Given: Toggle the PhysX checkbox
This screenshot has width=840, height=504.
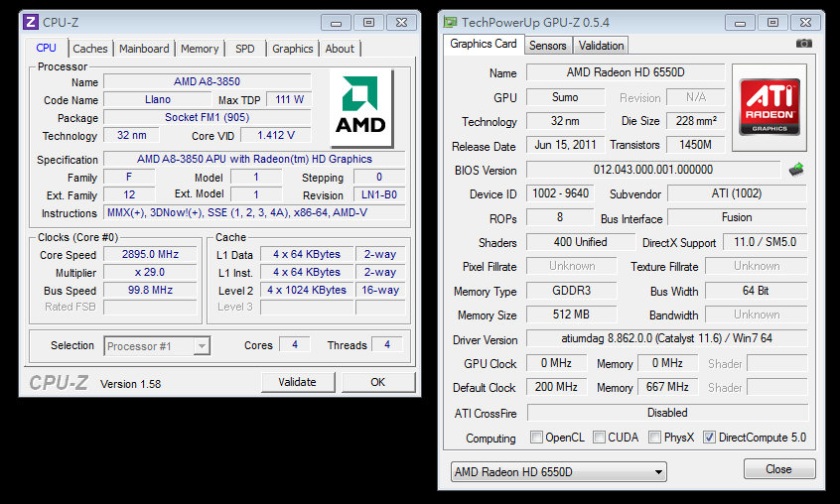Looking at the screenshot, I should pyautogui.click(x=654, y=438).
